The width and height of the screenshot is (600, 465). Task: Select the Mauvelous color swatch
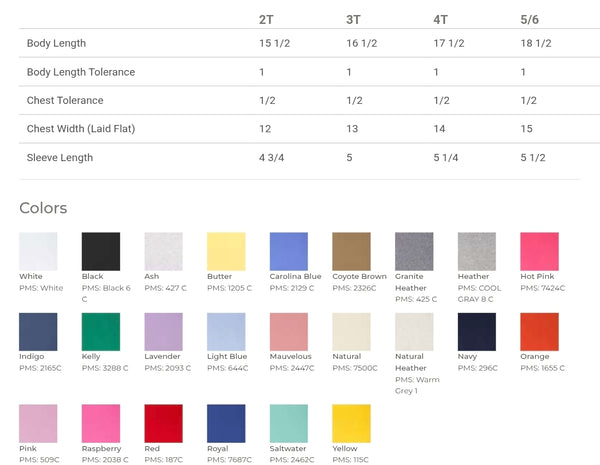pyautogui.click(x=289, y=332)
